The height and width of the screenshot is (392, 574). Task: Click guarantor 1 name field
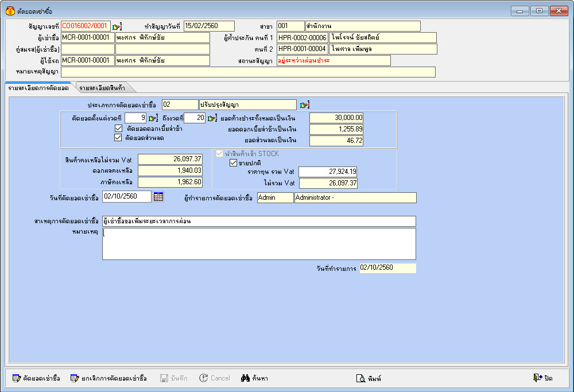(x=382, y=38)
